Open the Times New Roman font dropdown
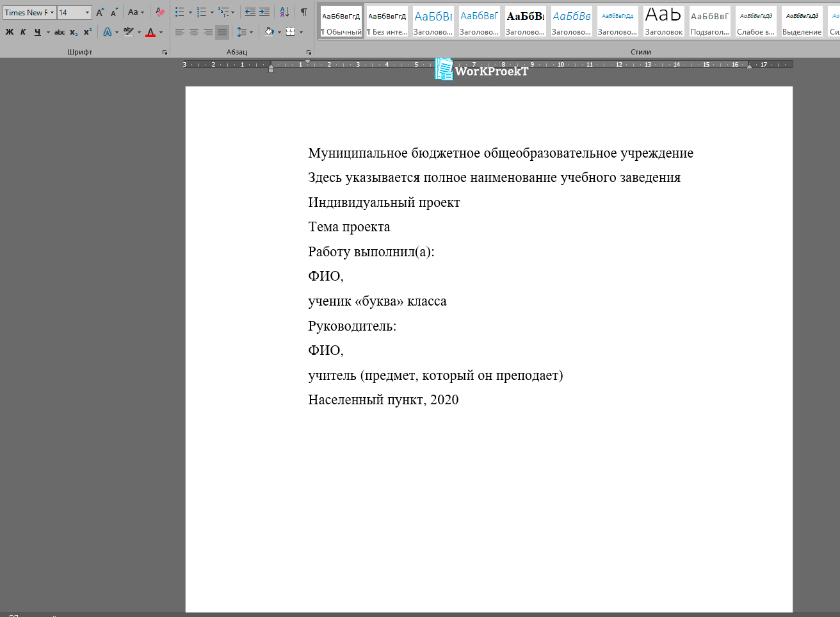Image resolution: width=840 pixels, height=617 pixels. point(52,12)
